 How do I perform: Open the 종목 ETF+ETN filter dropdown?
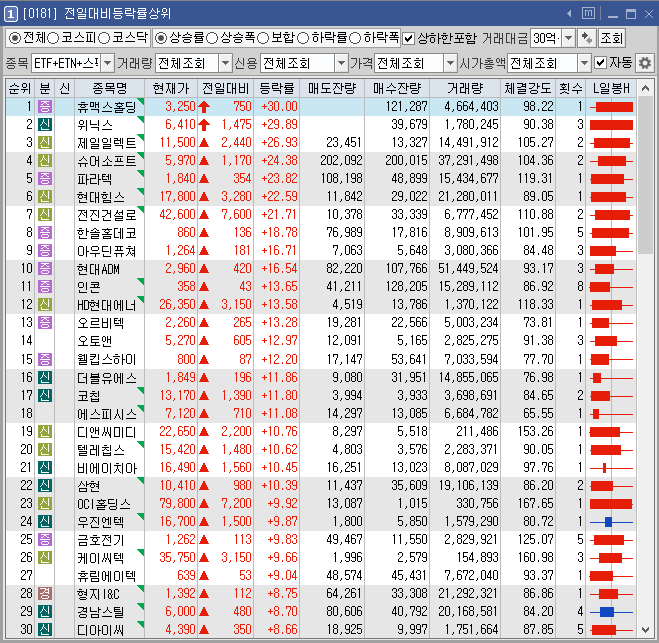(108, 63)
